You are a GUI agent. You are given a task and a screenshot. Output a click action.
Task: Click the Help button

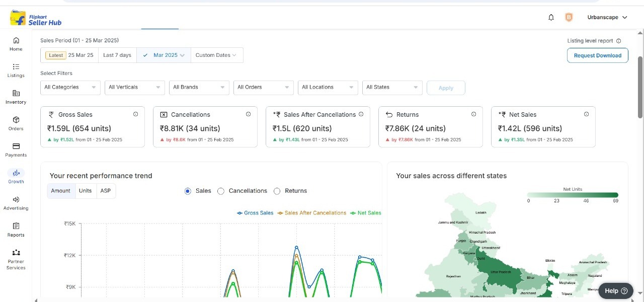[x=616, y=291]
